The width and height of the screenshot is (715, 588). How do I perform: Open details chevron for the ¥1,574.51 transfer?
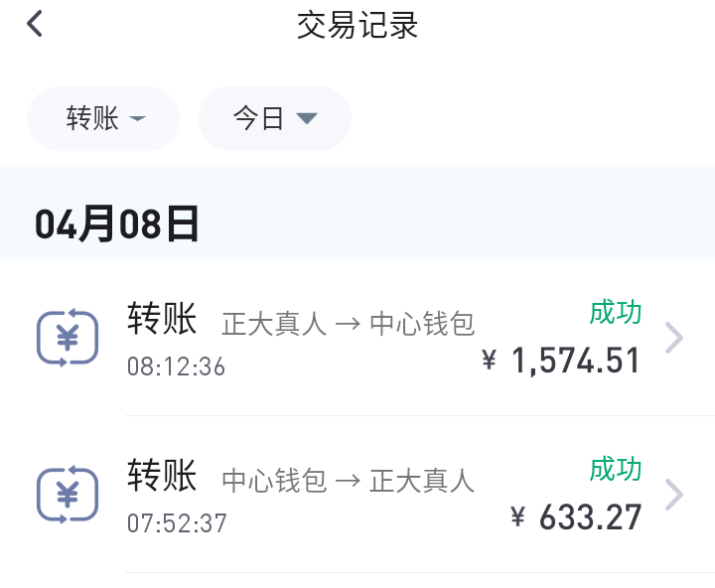[x=674, y=339]
